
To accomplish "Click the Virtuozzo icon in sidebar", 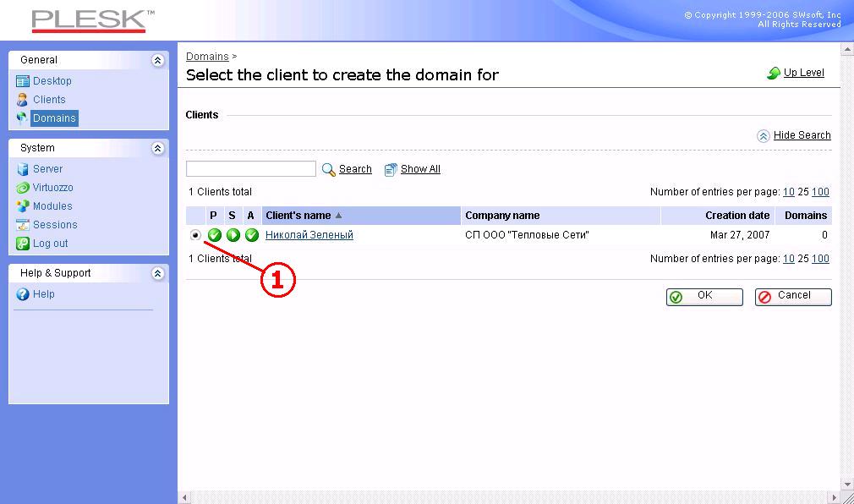I will click(x=23, y=188).
